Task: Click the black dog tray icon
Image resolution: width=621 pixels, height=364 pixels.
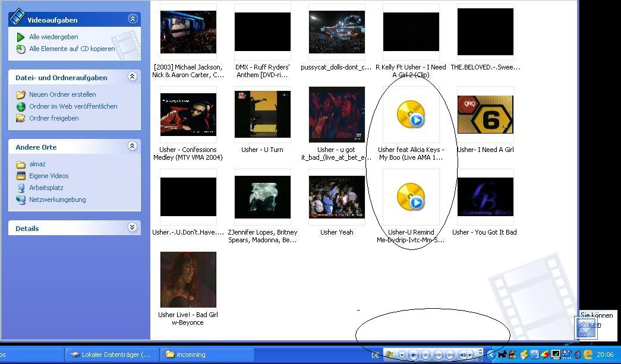Action: [x=503, y=355]
